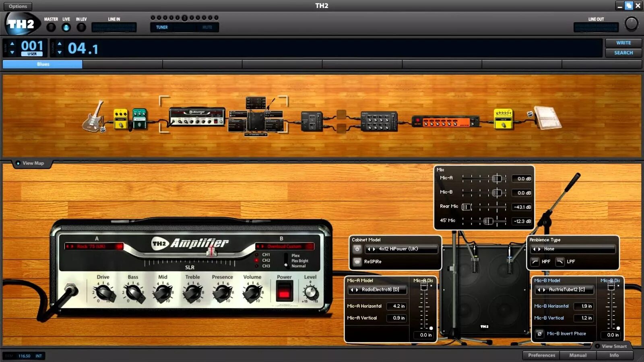
Task: Click the Bass knob on the amplifier
Action: [134, 292]
